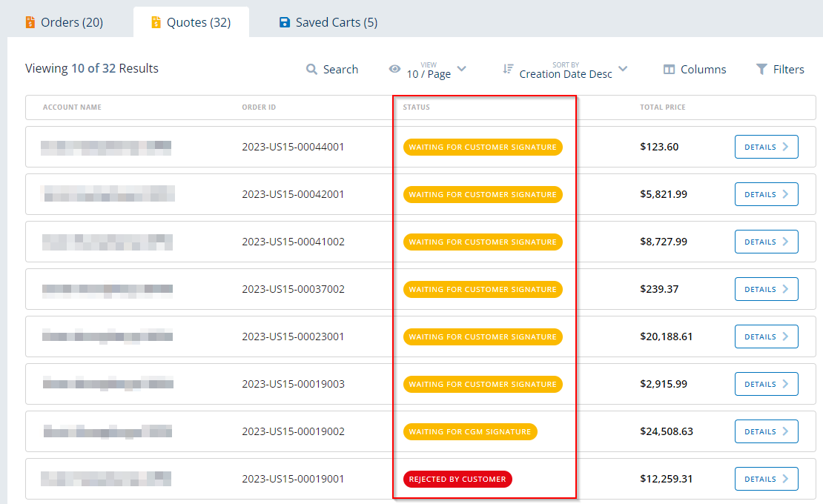This screenshot has height=504, width=823.
Task: Click the Quotes tab document icon
Action: click(156, 22)
